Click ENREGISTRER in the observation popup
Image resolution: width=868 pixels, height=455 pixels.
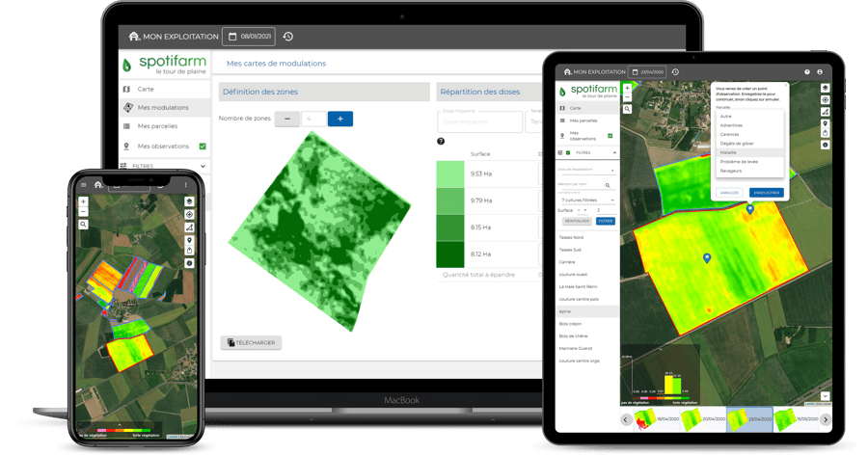pyautogui.click(x=766, y=193)
